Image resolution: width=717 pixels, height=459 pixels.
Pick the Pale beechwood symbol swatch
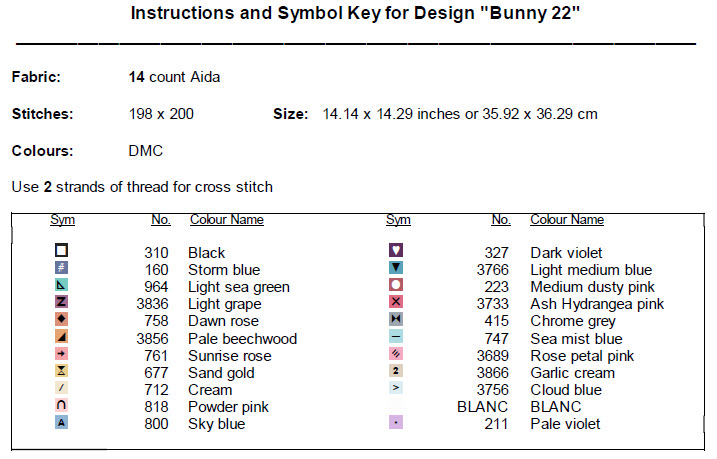(x=62, y=337)
